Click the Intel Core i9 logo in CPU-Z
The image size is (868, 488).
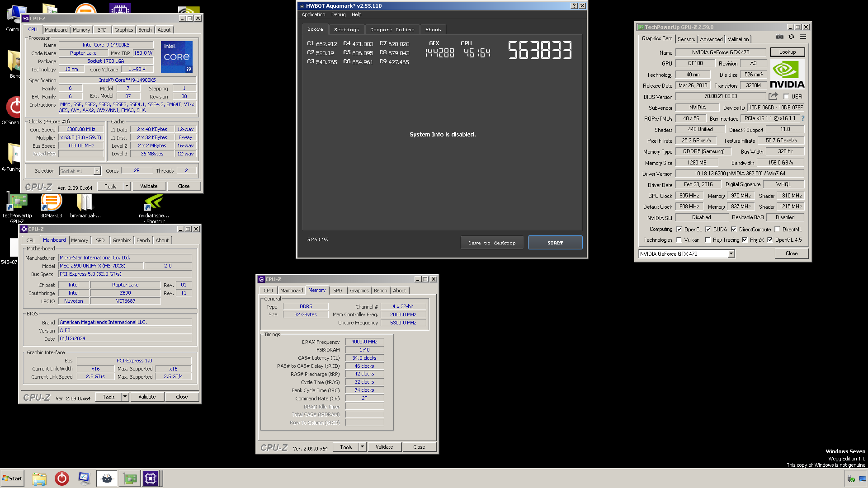click(x=177, y=56)
